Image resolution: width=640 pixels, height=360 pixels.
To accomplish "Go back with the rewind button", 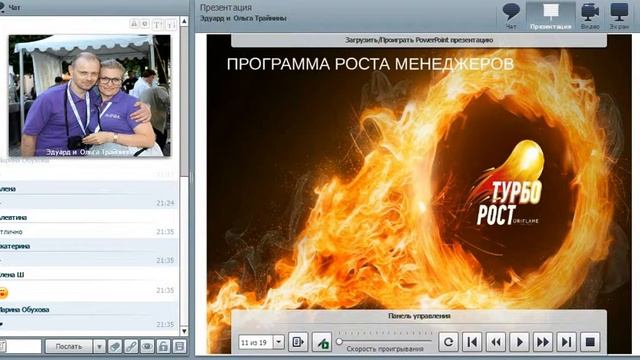I will coord(496,342).
